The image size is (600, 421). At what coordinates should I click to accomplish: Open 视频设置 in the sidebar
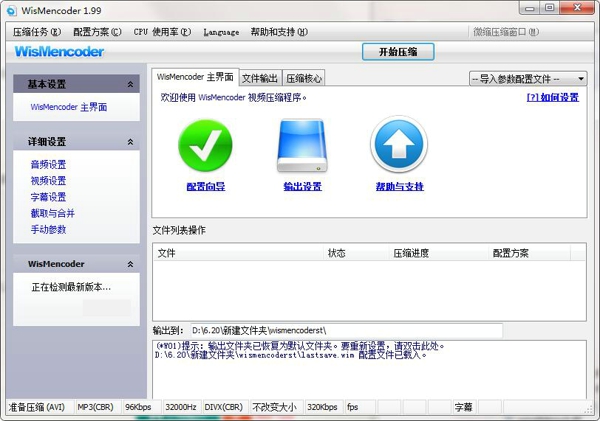pos(49,181)
